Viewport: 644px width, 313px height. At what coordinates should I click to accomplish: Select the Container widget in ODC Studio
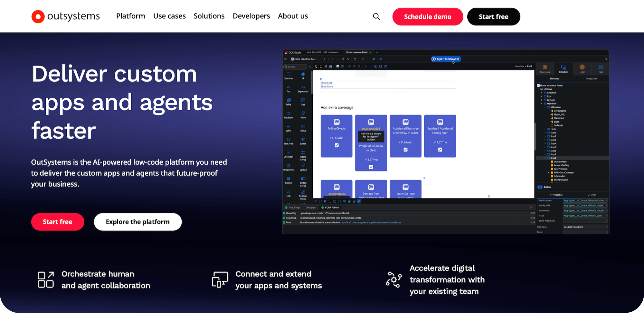tap(289, 76)
